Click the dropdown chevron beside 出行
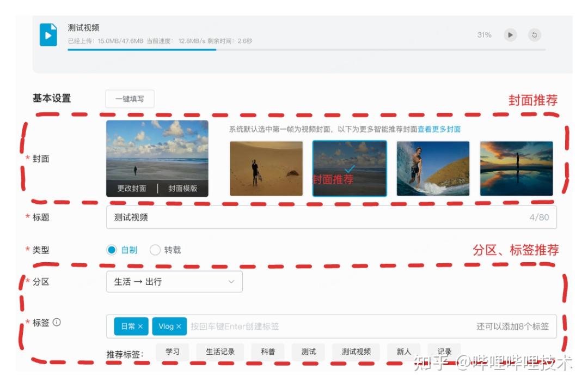Image resolution: width=588 pixels, height=387 pixels. 231,281
